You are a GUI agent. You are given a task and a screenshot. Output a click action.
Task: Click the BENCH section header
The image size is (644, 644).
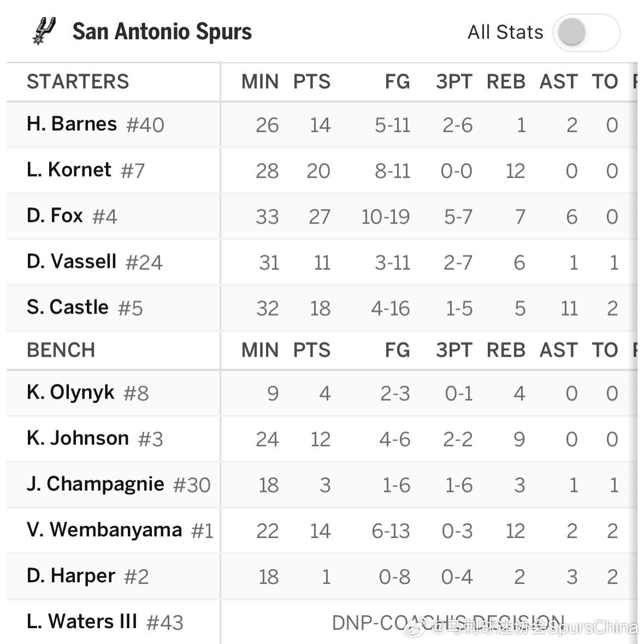61,350
